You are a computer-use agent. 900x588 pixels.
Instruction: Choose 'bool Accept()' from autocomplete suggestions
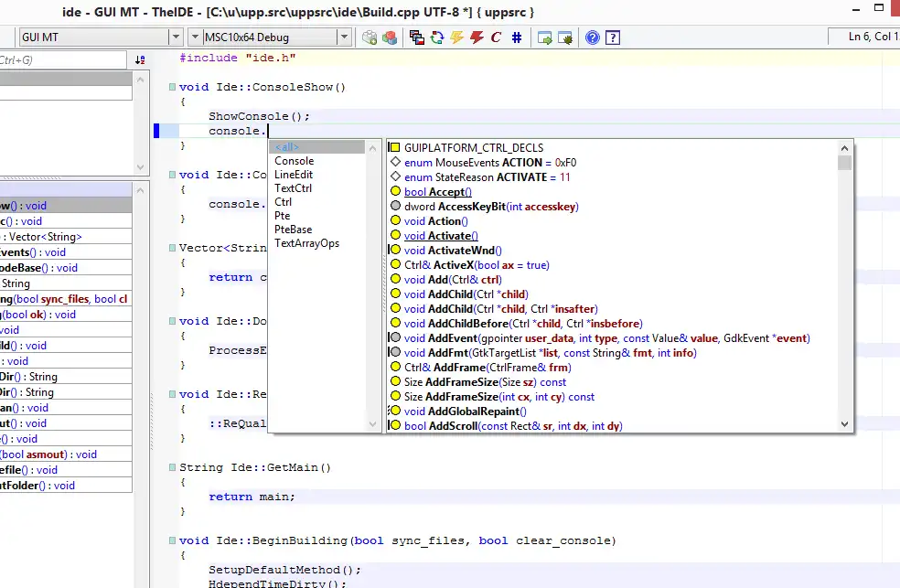[438, 192]
